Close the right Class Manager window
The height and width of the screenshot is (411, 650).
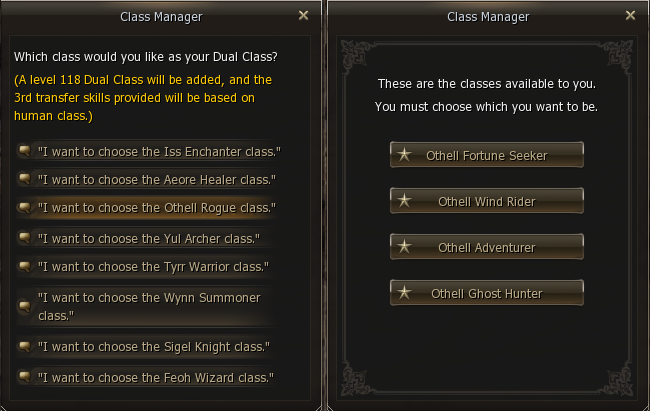(x=629, y=16)
